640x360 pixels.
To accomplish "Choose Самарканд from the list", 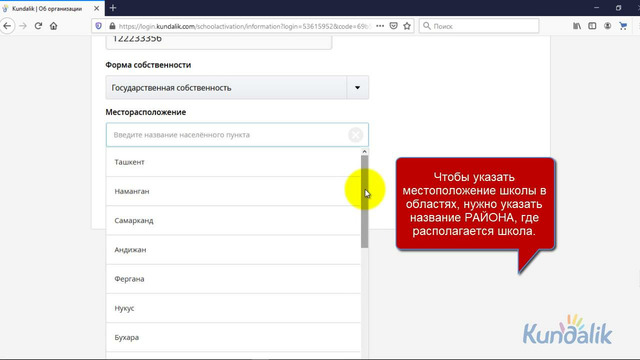I will tap(233, 220).
